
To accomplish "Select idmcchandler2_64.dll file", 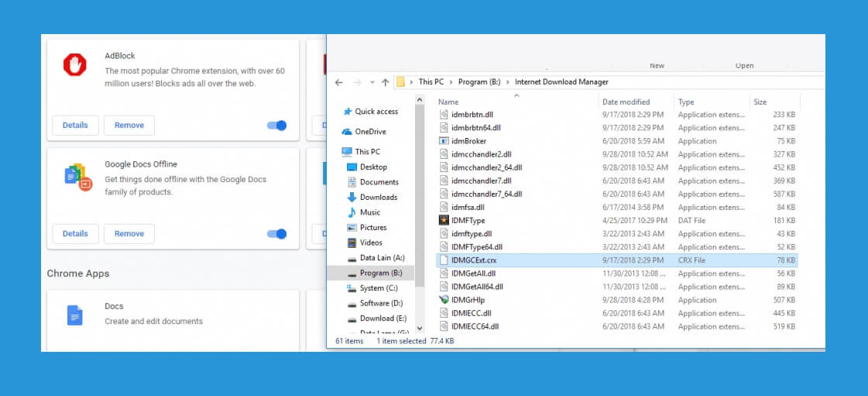I will coord(617,168).
